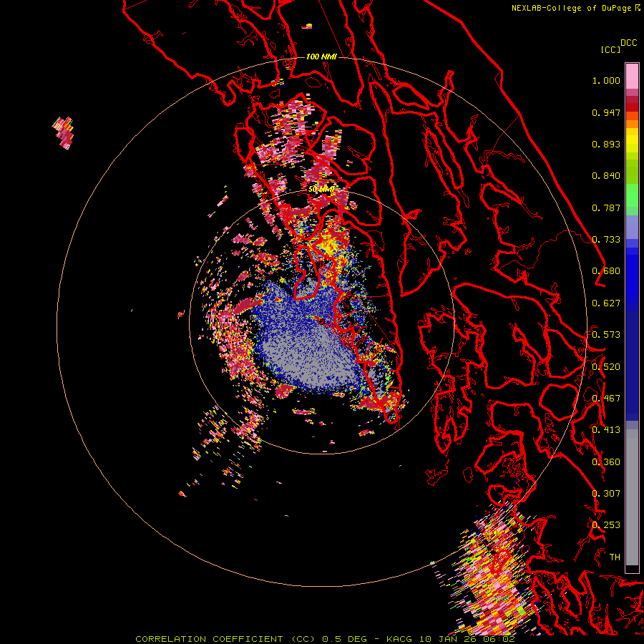The width and height of the screenshot is (644, 644).
Task: Choose the 0.627 scale value
Action: [606, 303]
